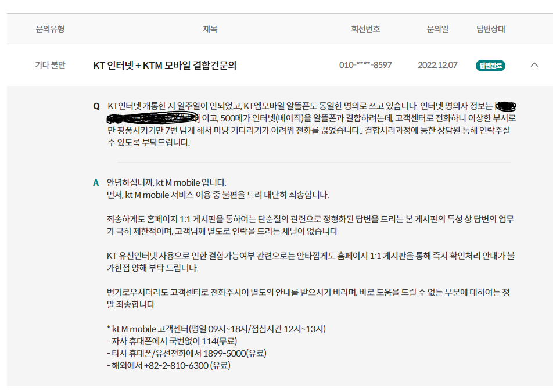Click the kt M mobile 고객센터 hours line
The width and height of the screenshot is (560, 392).
216,329
